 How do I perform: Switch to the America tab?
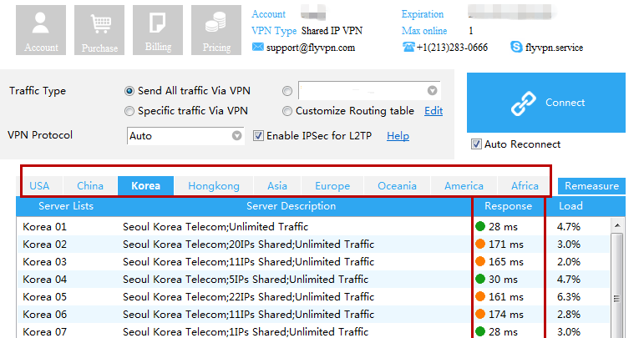(464, 186)
